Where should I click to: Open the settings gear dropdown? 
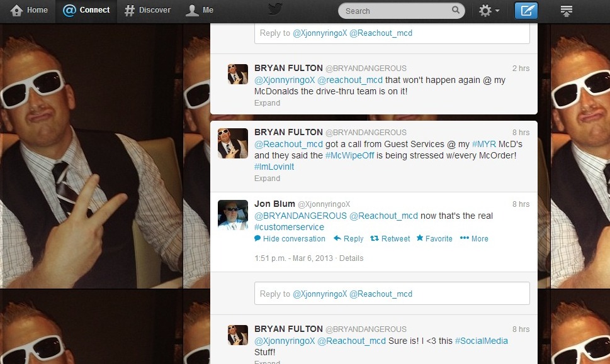click(489, 11)
